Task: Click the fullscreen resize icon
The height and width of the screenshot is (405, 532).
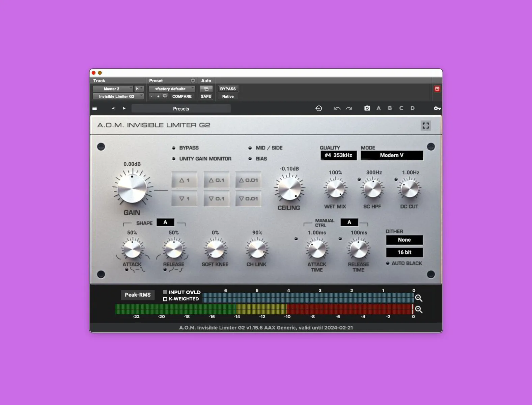Action: (426, 126)
